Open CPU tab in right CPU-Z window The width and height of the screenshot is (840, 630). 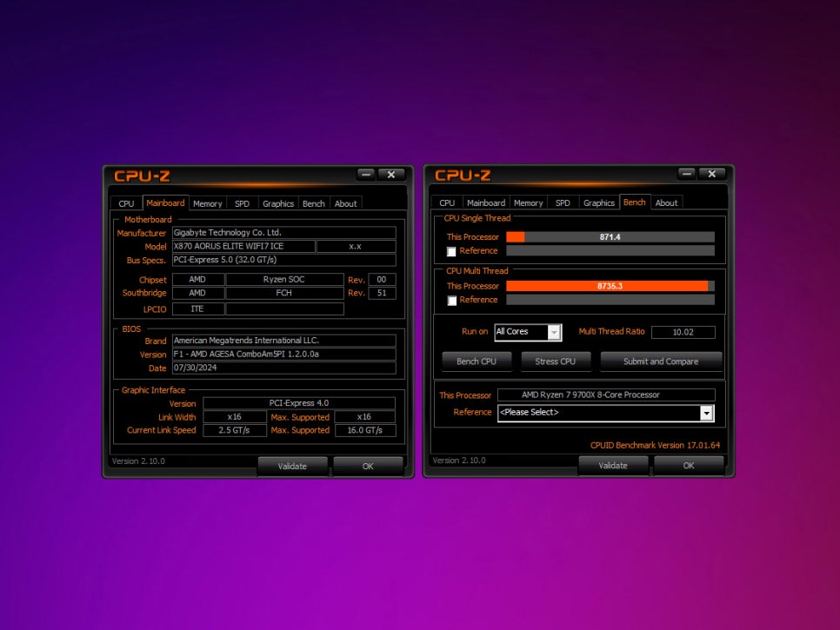click(x=447, y=202)
